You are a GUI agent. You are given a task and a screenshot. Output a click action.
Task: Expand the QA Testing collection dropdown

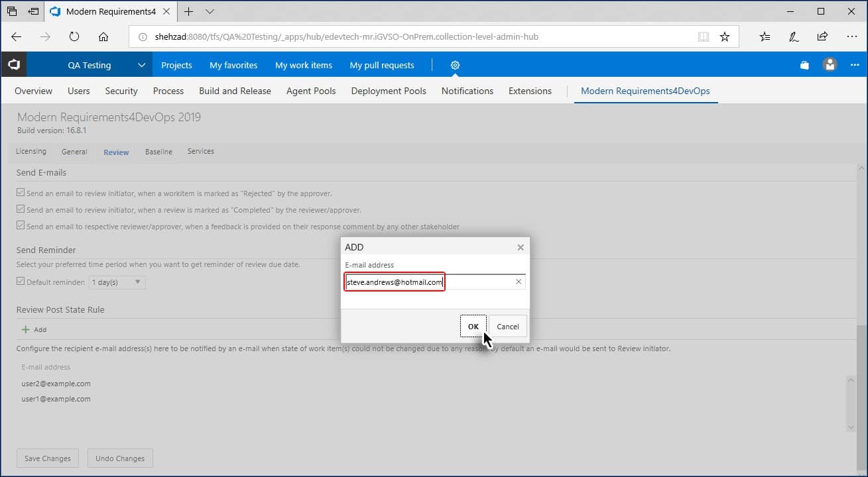[141, 65]
